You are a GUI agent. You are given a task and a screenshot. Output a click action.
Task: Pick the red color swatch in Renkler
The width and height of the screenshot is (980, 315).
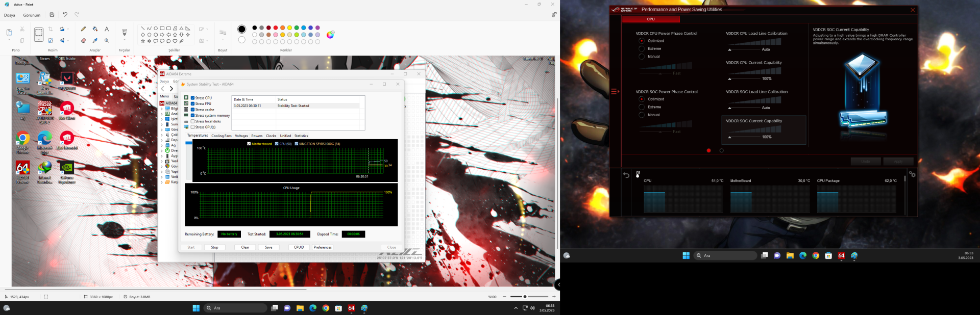[276, 28]
